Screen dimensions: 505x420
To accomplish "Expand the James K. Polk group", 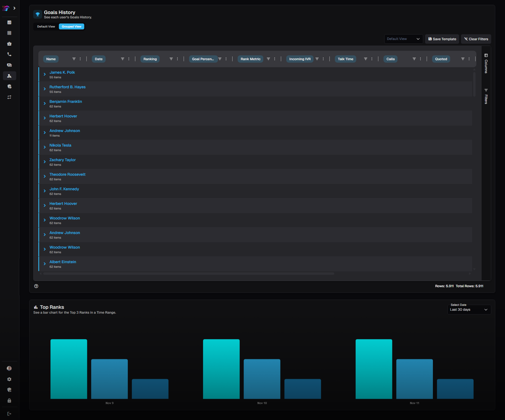I will click(45, 74).
